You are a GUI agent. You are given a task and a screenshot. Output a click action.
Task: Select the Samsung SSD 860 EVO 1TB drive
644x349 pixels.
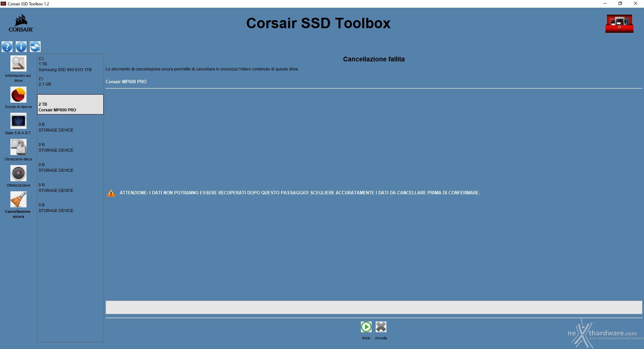tap(70, 64)
